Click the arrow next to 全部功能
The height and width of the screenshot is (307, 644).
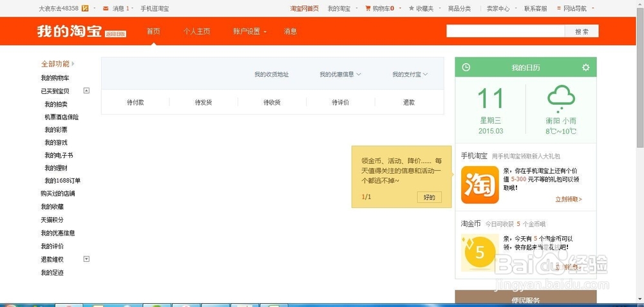coord(73,64)
